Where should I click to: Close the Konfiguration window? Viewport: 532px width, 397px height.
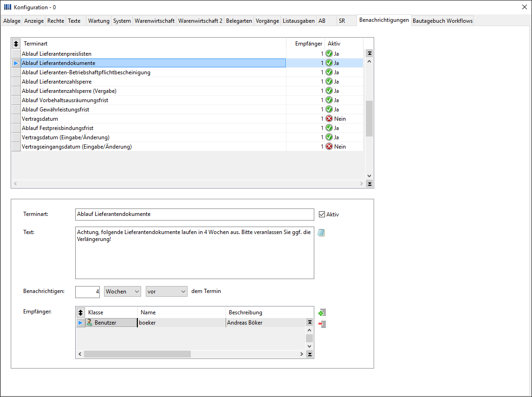pyautogui.click(x=524, y=7)
